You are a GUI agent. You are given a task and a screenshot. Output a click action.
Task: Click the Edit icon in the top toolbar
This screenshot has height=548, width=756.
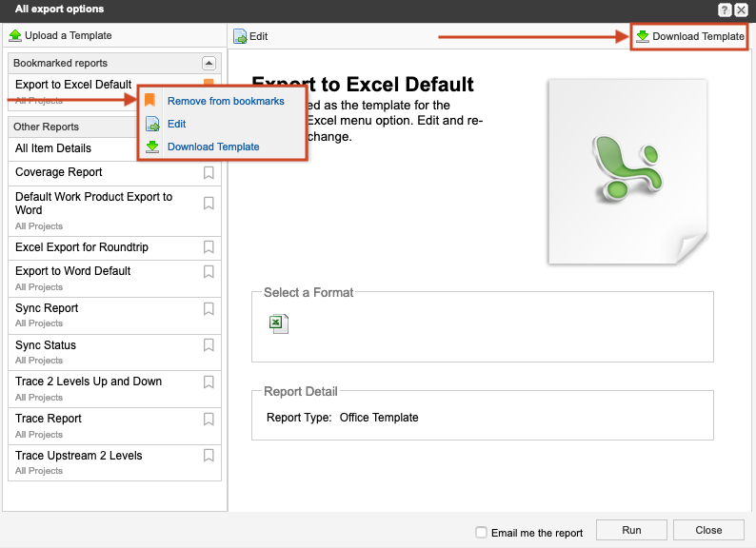point(240,36)
